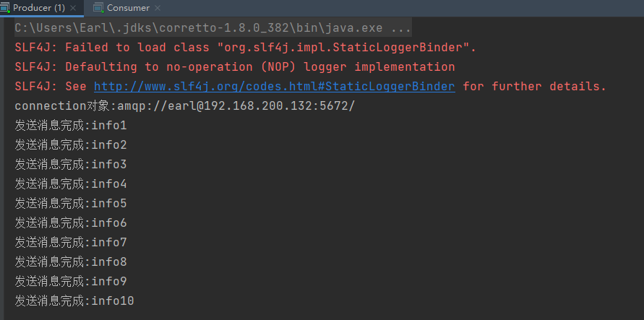Click the 'Defaulting to no-operation' logger line
The image size is (644, 320).
235,67
